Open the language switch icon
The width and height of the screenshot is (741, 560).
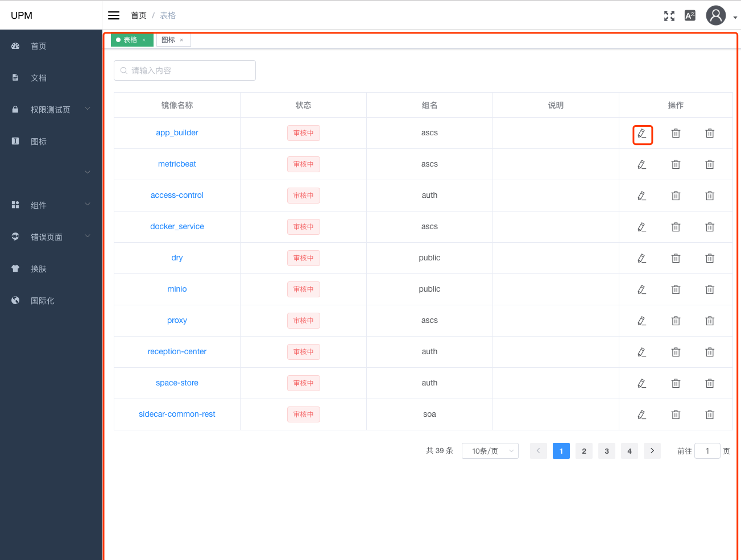[x=690, y=16]
